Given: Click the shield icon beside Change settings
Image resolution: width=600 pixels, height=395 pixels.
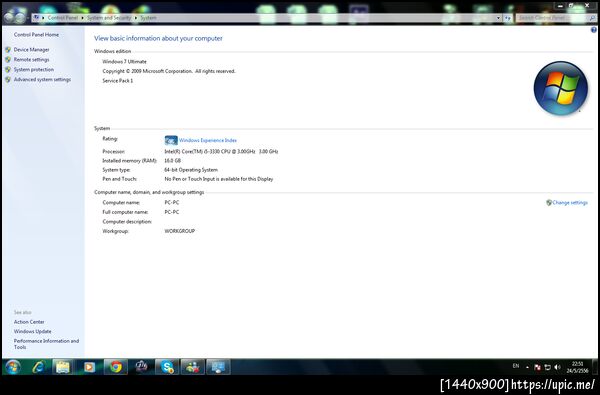Looking at the screenshot, I should [549, 203].
